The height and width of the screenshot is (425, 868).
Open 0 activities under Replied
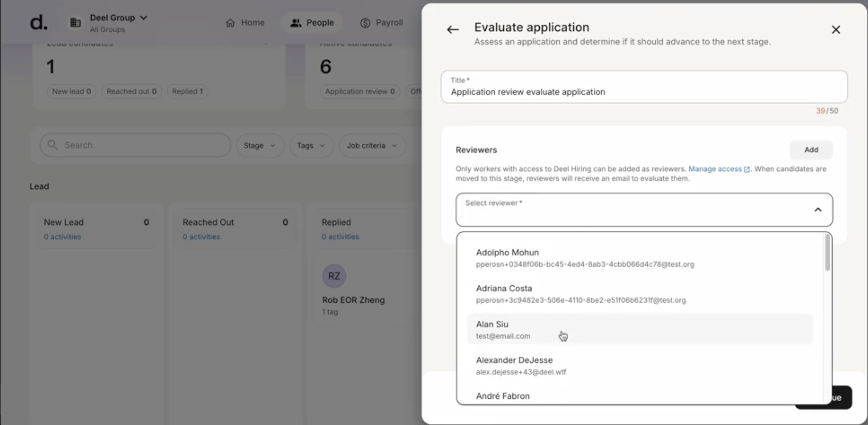[x=340, y=237]
